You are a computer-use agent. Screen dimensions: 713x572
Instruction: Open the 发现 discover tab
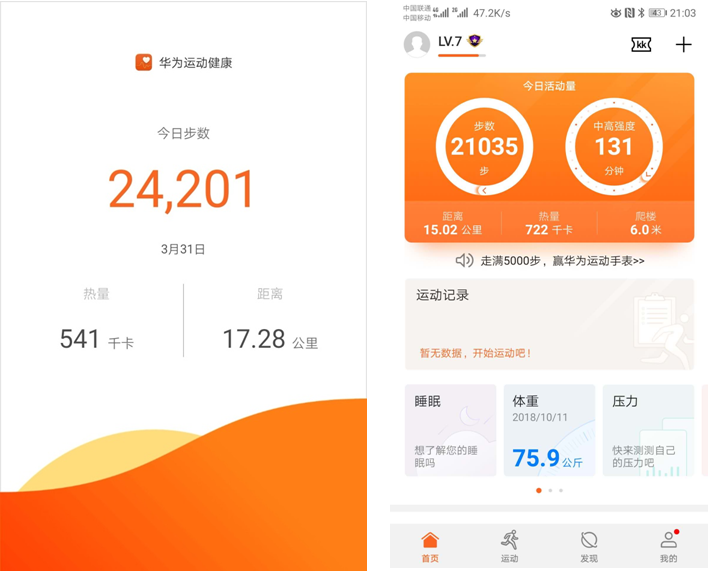(x=589, y=547)
